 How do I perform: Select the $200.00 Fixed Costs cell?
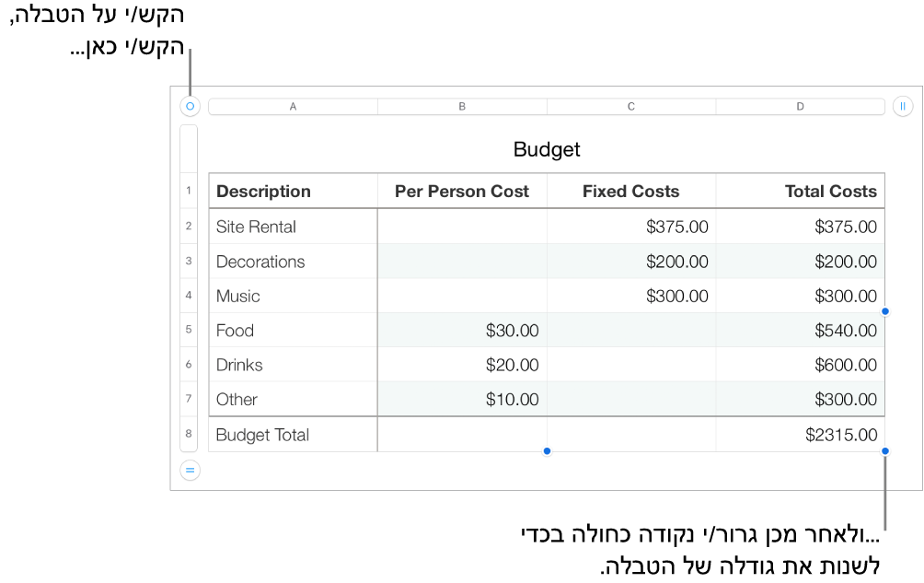(x=631, y=262)
